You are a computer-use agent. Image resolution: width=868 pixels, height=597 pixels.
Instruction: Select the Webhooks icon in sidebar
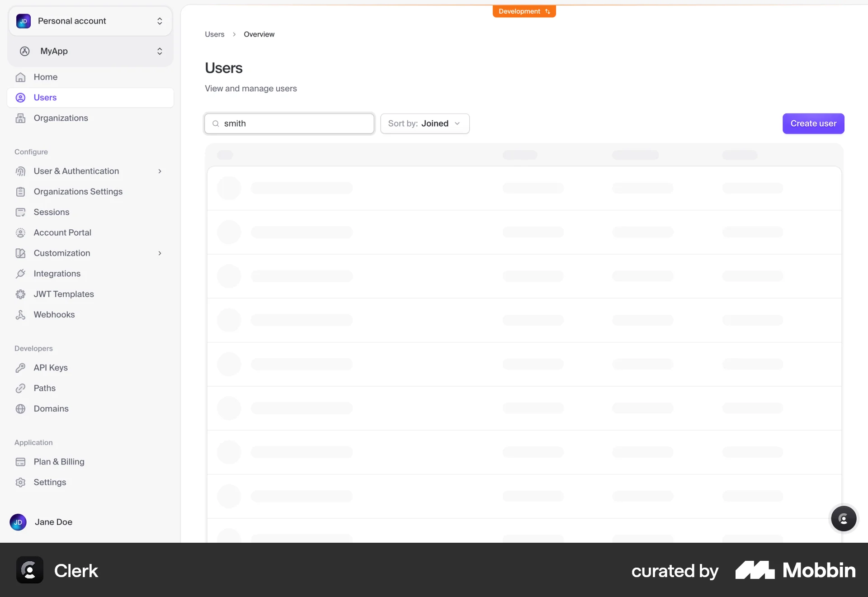click(21, 314)
